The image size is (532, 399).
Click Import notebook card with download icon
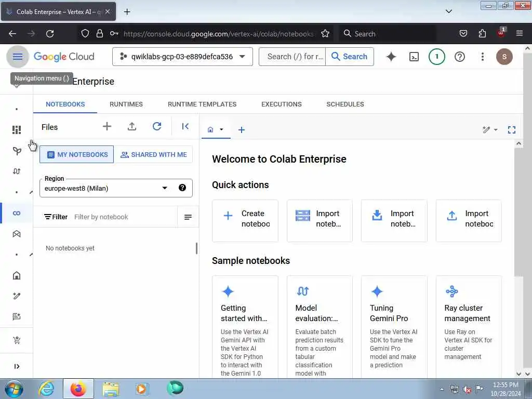[x=394, y=220]
